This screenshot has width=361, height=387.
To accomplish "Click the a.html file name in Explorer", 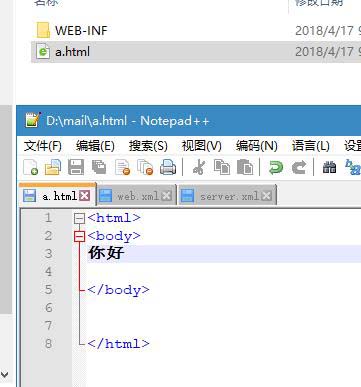I will pyautogui.click(x=73, y=52).
